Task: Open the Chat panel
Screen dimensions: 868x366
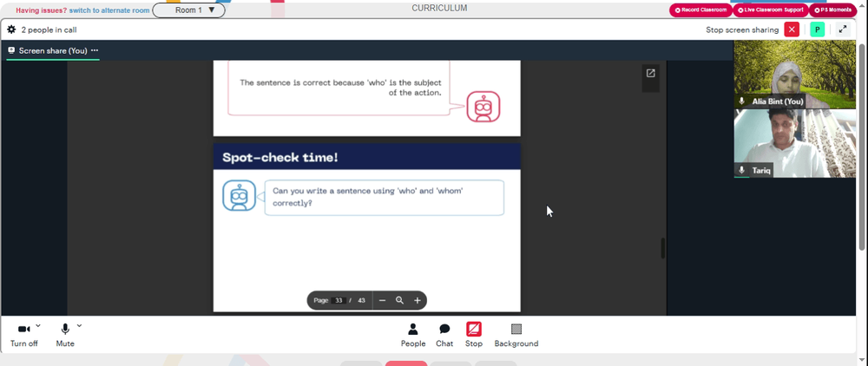Action: click(444, 335)
